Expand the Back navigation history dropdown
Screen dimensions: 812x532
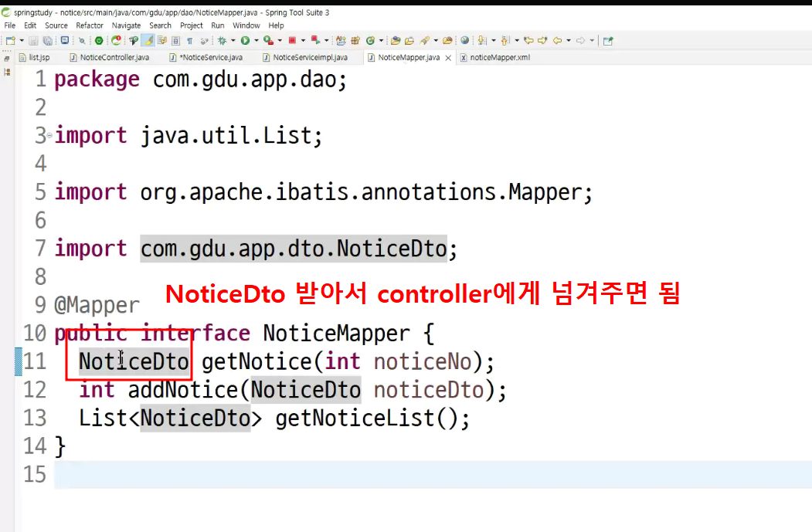(568, 40)
